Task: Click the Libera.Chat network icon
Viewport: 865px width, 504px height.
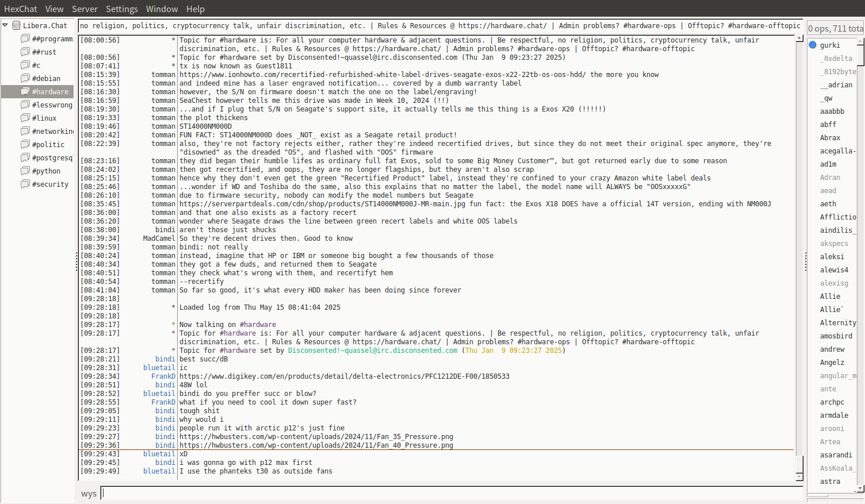Action: pyautogui.click(x=17, y=25)
